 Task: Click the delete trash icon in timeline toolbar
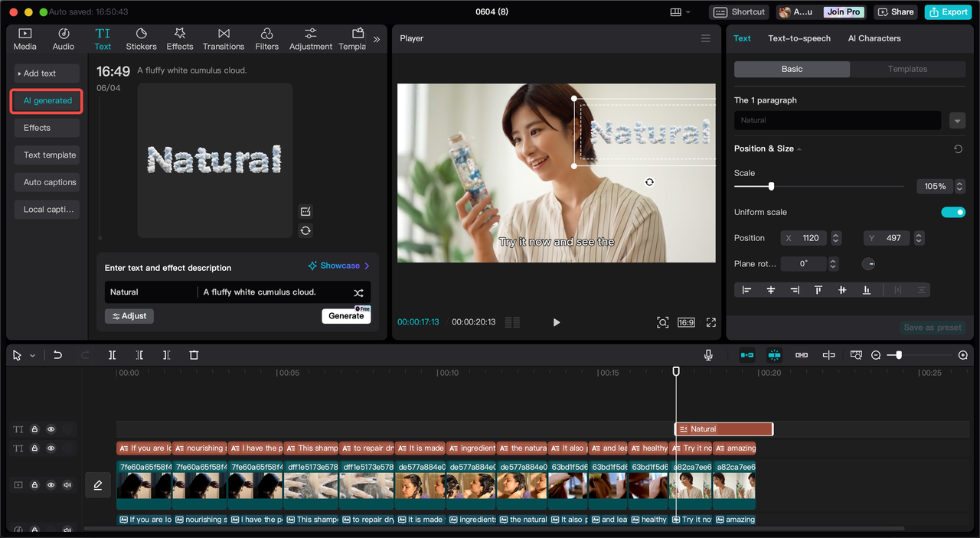click(194, 355)
